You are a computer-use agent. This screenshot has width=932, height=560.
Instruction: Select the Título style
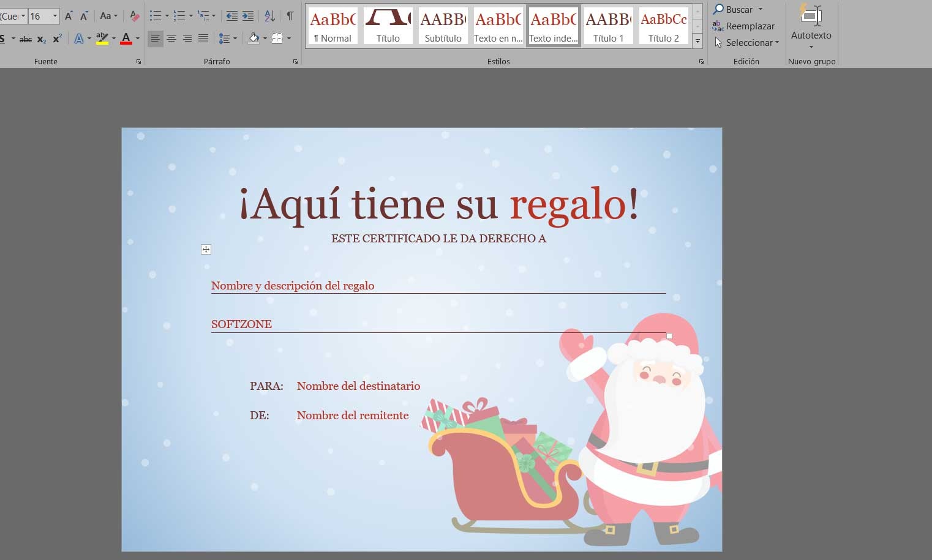pos(388,26)
